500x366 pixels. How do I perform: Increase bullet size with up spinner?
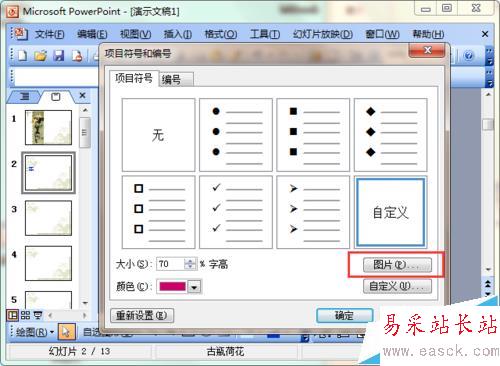(190, 261)
